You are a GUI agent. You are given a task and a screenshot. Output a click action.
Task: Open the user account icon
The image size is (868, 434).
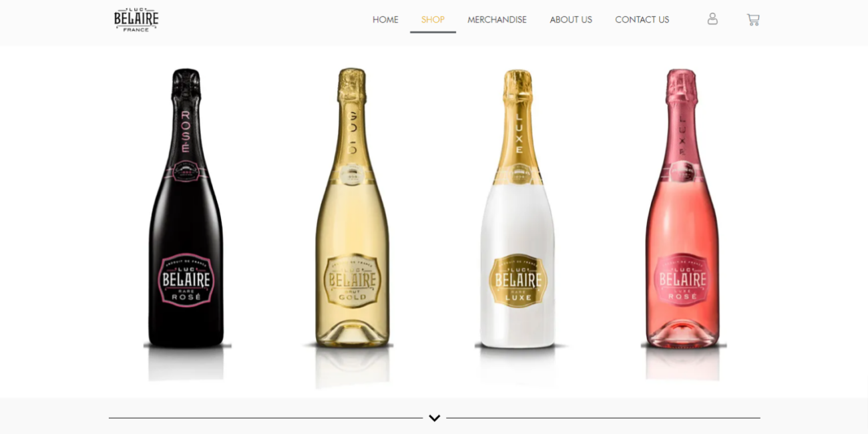[712, 19]
